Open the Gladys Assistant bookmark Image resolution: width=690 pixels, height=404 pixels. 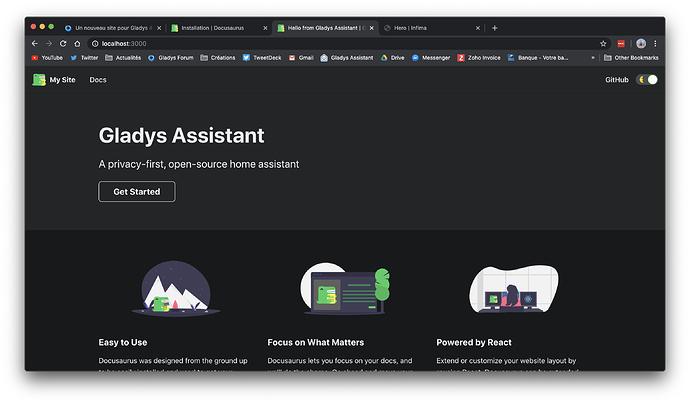click(x=347, y=58)
